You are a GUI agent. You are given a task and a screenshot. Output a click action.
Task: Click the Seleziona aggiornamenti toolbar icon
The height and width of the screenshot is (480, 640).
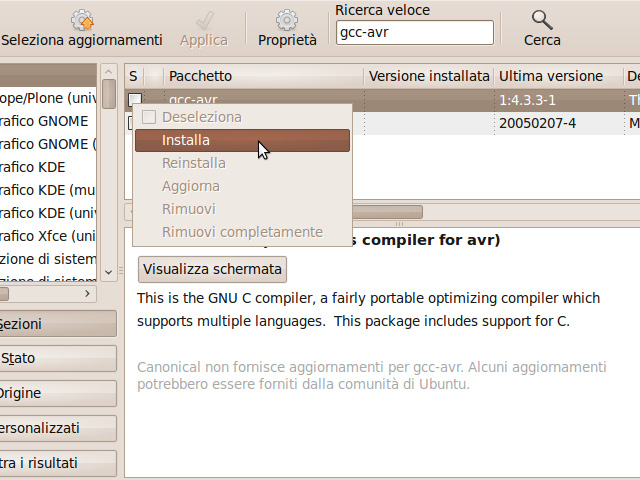click(x=82, y=20)
